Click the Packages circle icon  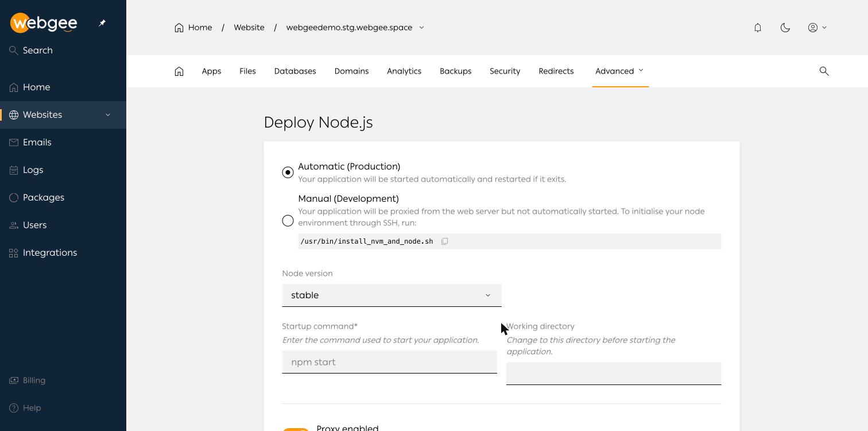pyautogui.click(x=14, y=198)
